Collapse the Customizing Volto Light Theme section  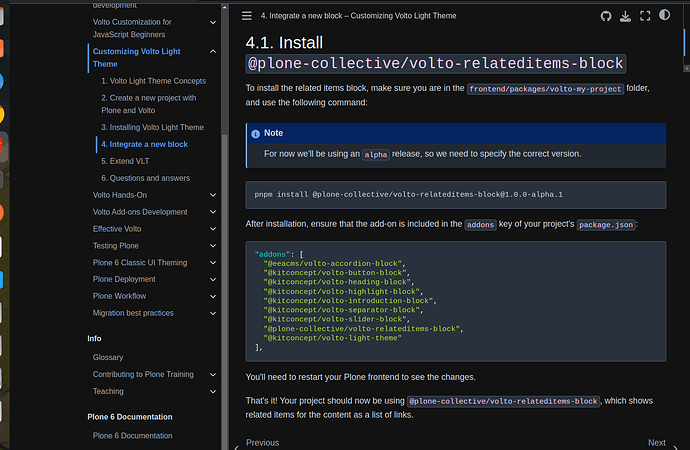(x=213, y=51)
